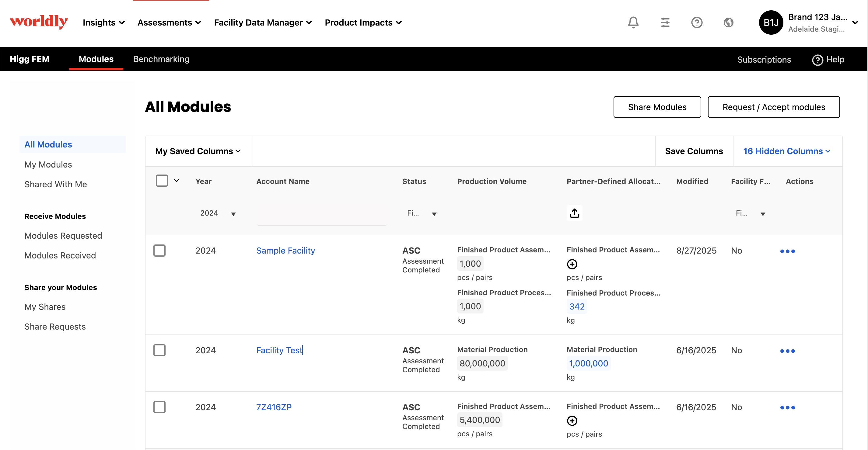Screen dimensions: 868x450
Task: Toggle the select-all checkbox in table header
Action: (162, 181)
